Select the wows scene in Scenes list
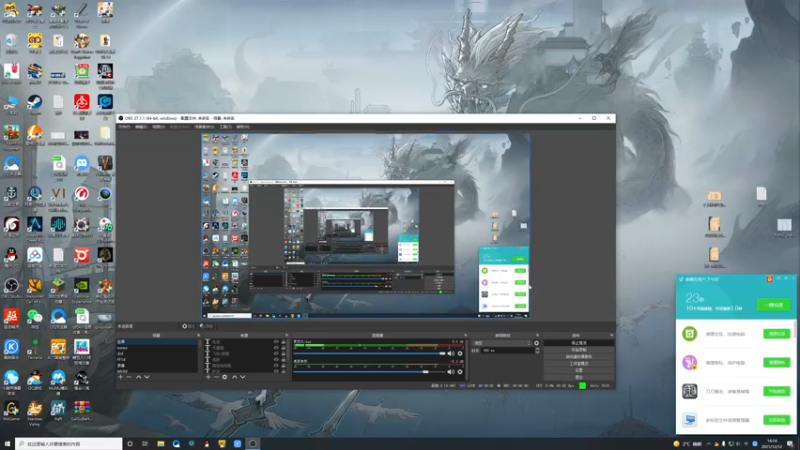The image size is (800, 450). click(157, 348)
